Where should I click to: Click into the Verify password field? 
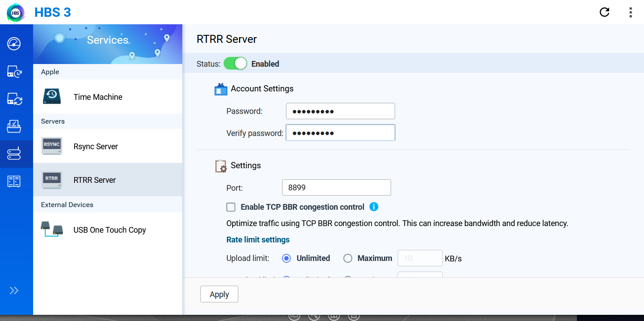pyautogui.click(x=340, y=132)
